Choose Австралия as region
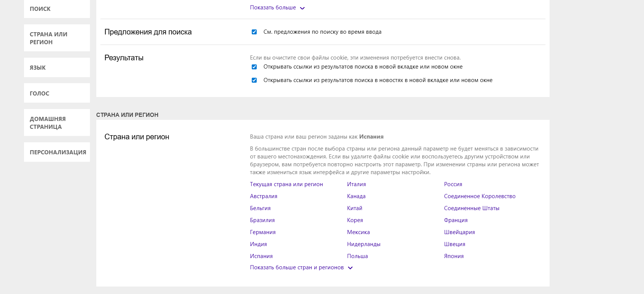 [263, 196]
